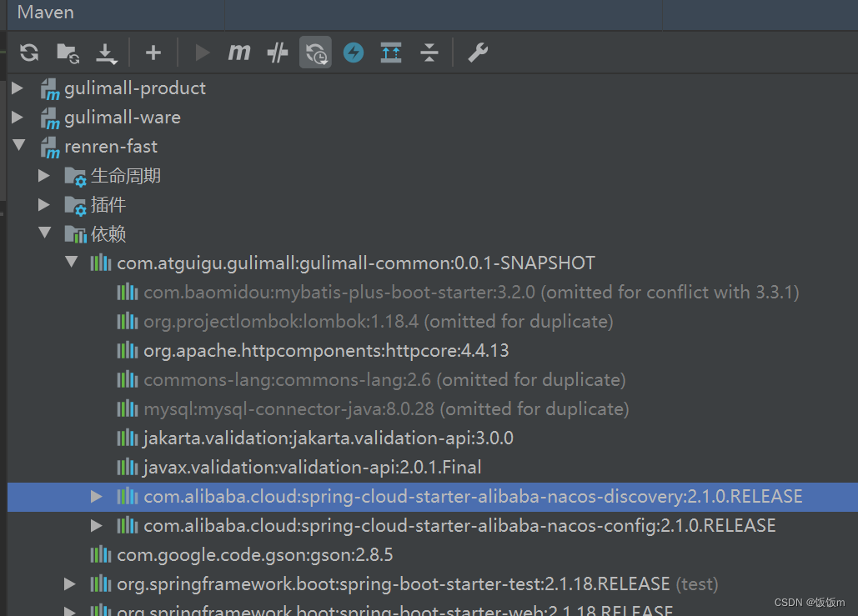
Task: Click gson dependency library icon
Action: click(101, 554)
